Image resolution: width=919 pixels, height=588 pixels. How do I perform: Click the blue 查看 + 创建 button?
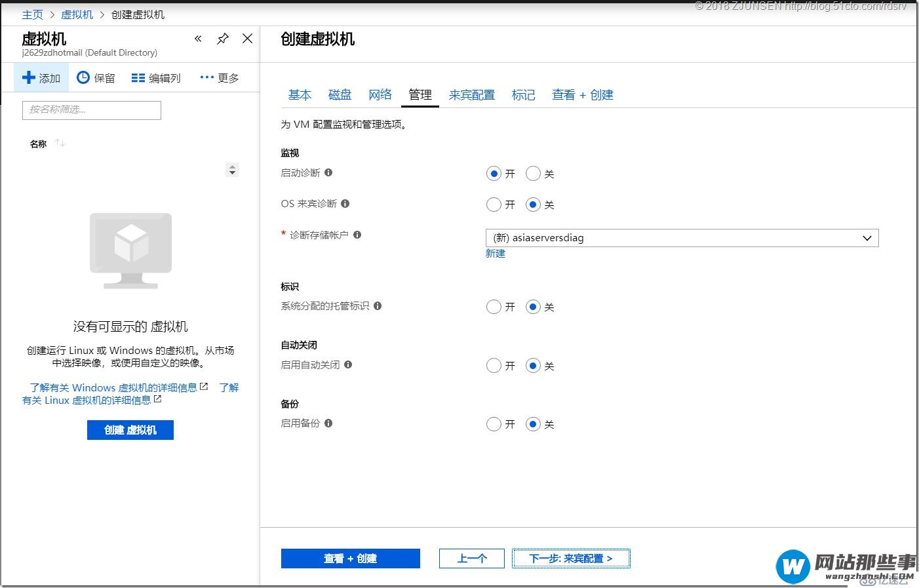(351, 559)
